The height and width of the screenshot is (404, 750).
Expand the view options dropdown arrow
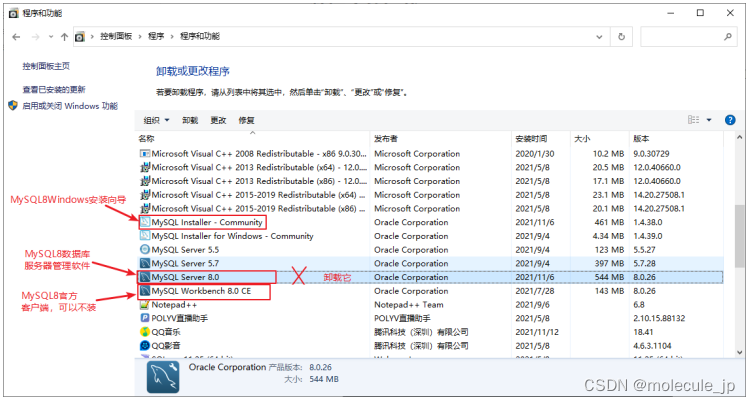pos(709,120)
